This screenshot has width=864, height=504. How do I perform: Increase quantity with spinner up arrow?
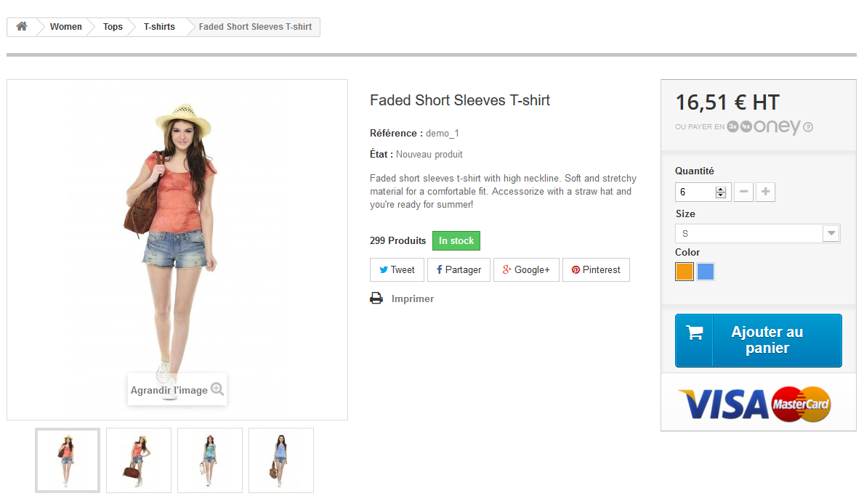pos(720,189)
